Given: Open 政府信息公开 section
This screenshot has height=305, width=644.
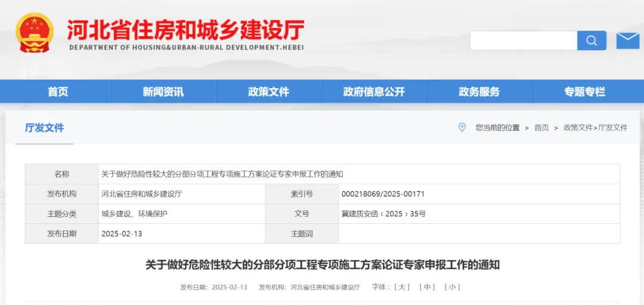Looking at the screenshot, I should [374, 92].
